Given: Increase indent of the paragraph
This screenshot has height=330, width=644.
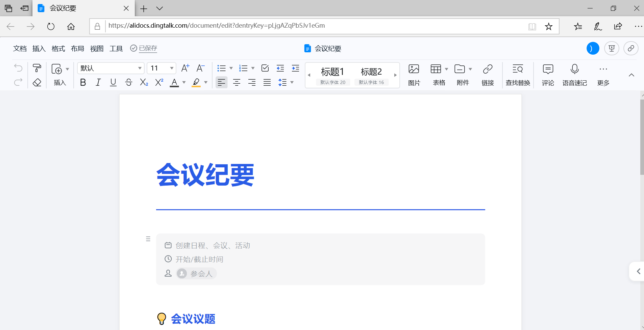Looking at the screenshot, I should pyautogui.click(x=295, y=68).
